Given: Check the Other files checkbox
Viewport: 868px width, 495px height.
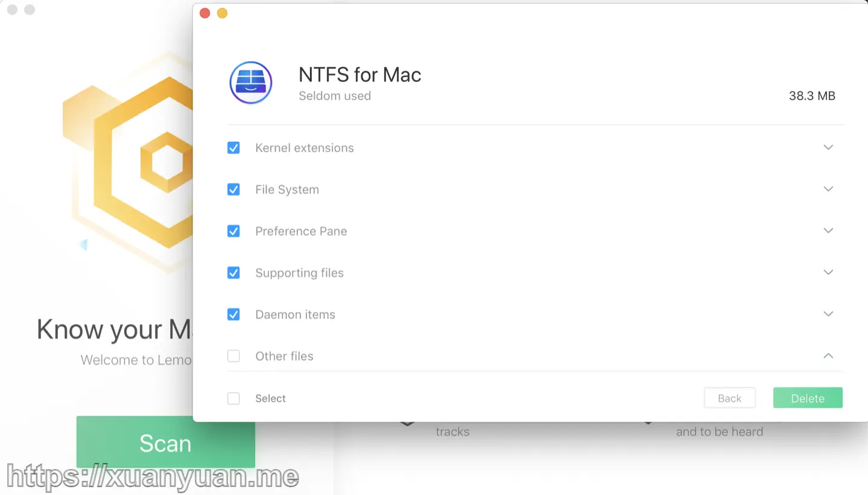Looking at the screenshot, I should click(x=233, y=356).
